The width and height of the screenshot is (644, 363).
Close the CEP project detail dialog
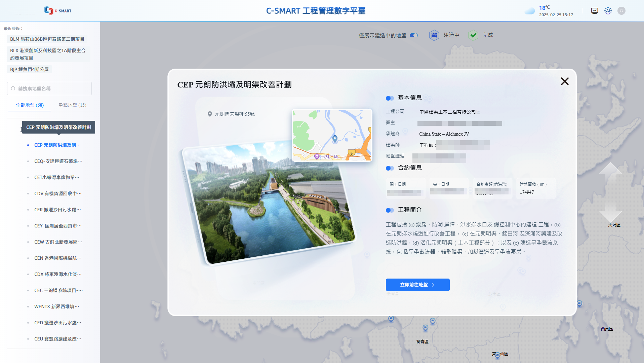tap(565, 81)
